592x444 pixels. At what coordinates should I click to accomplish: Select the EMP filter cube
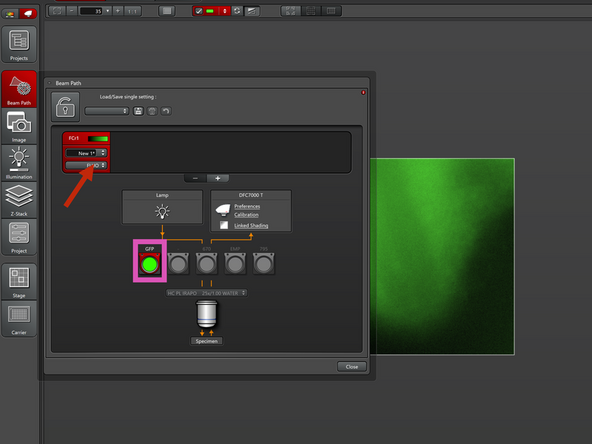[235, 263]
